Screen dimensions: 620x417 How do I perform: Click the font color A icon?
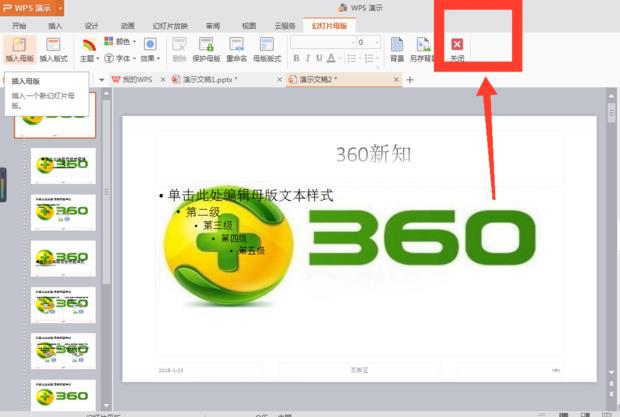coord(331,58)
